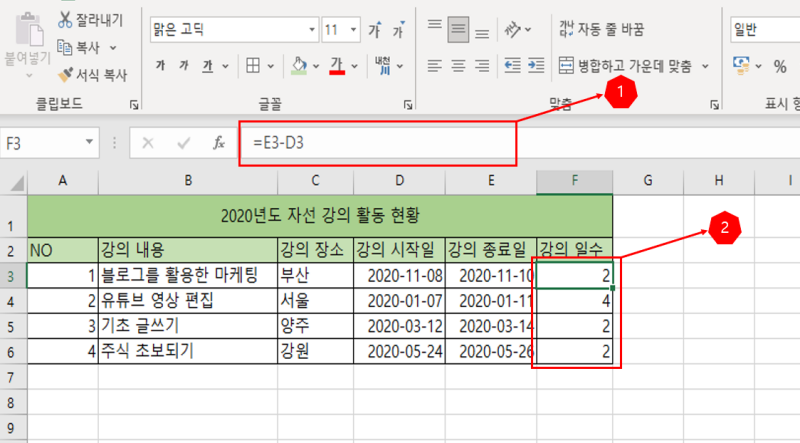Image resolution: width=800 pixels, height=443 pixels.
Task: Toggle underline formatting (가)
Action: (x=208, y=66)
